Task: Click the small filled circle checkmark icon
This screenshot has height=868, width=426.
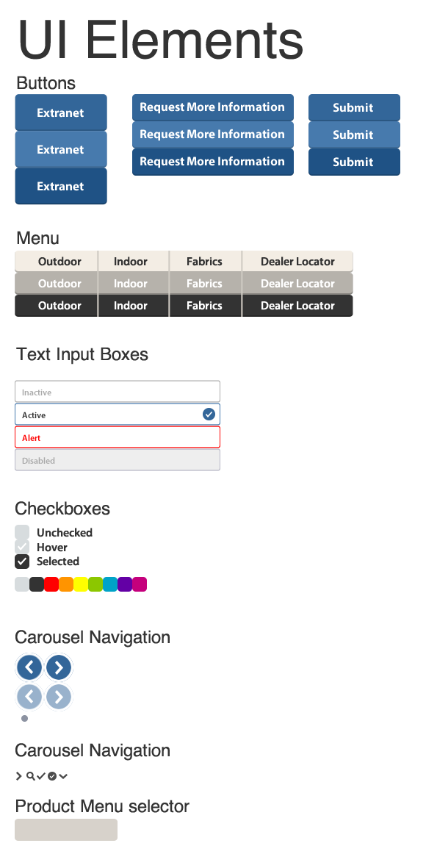Action: click(x=52, y=776)
